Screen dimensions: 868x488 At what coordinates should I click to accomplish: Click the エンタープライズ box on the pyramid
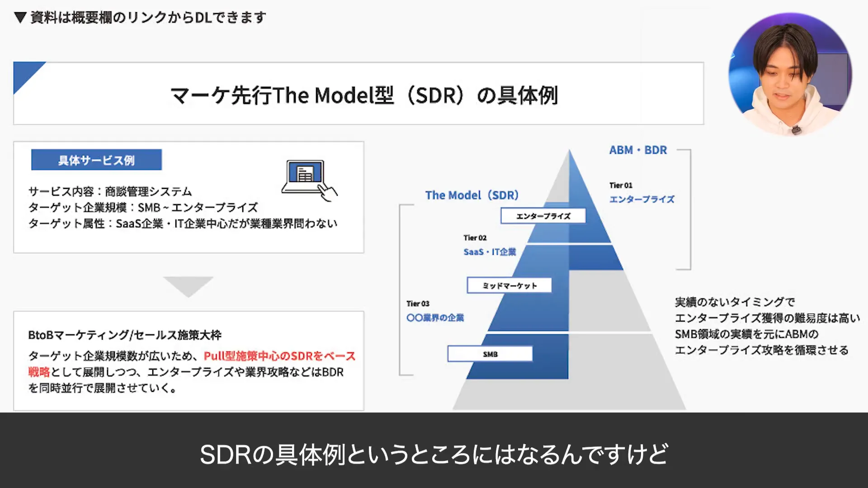[543, 216]
